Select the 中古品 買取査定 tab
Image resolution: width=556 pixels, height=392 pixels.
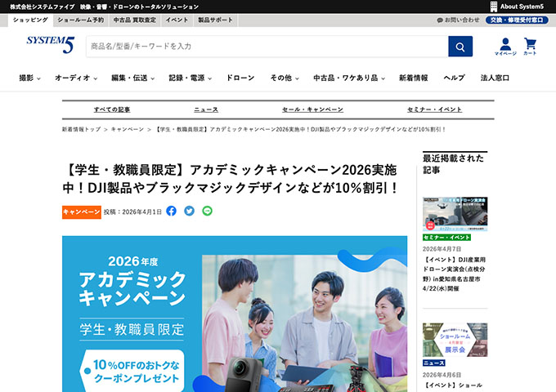pyautogui.click(x=135, y=20)
